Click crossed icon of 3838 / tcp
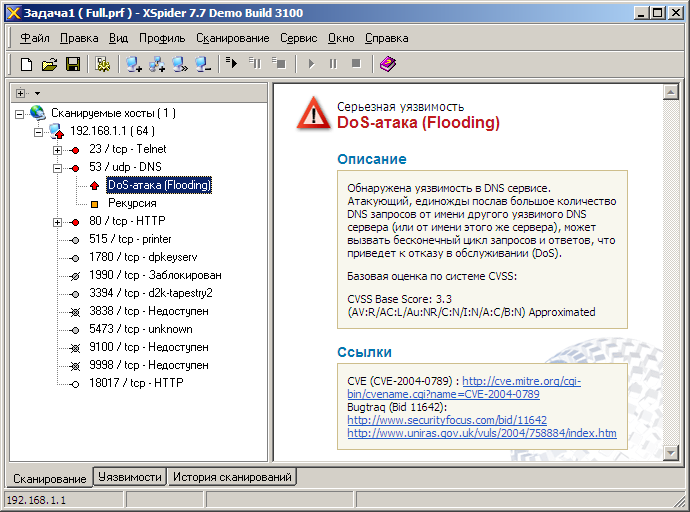The width and height of the screenshot is (690, 512). click(75, 312)
